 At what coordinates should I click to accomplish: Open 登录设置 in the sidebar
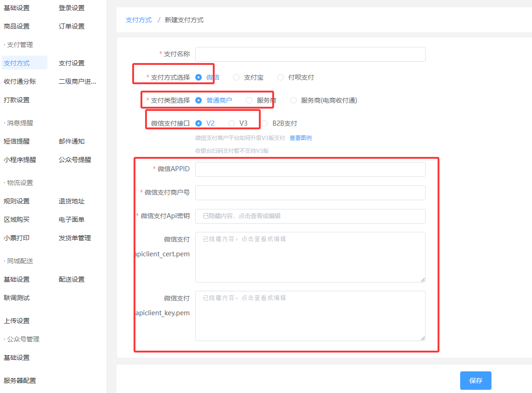point(71,8)
